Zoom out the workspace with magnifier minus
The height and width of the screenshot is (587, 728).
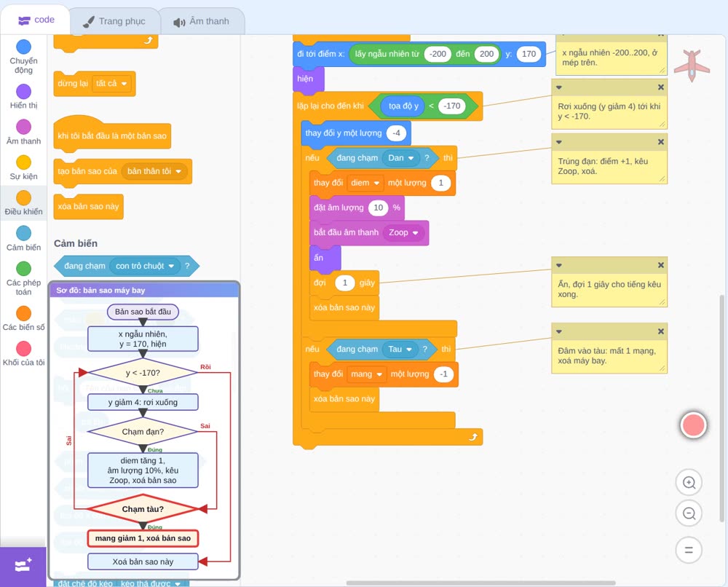point(689,513)
